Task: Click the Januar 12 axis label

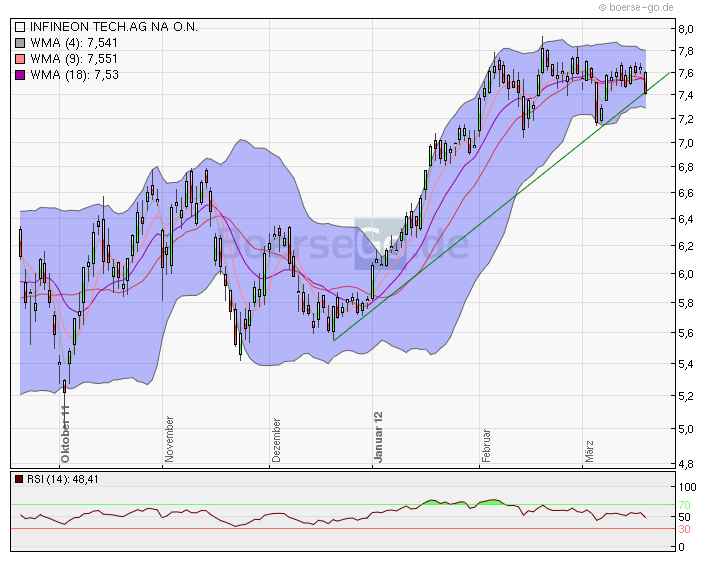Action: pos(378,437)
